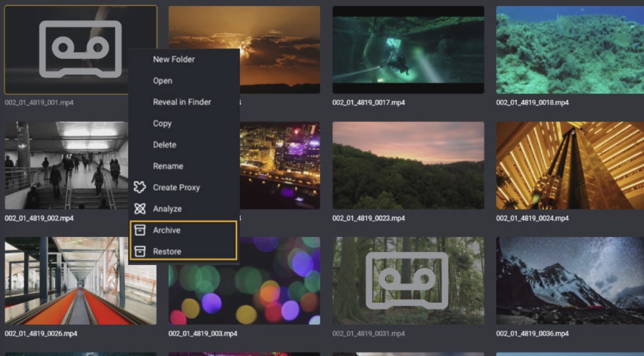The width and height of the screenshot is (644, 356).
Task: Select the golden elevator clip 0024
Action: point(570,165)
